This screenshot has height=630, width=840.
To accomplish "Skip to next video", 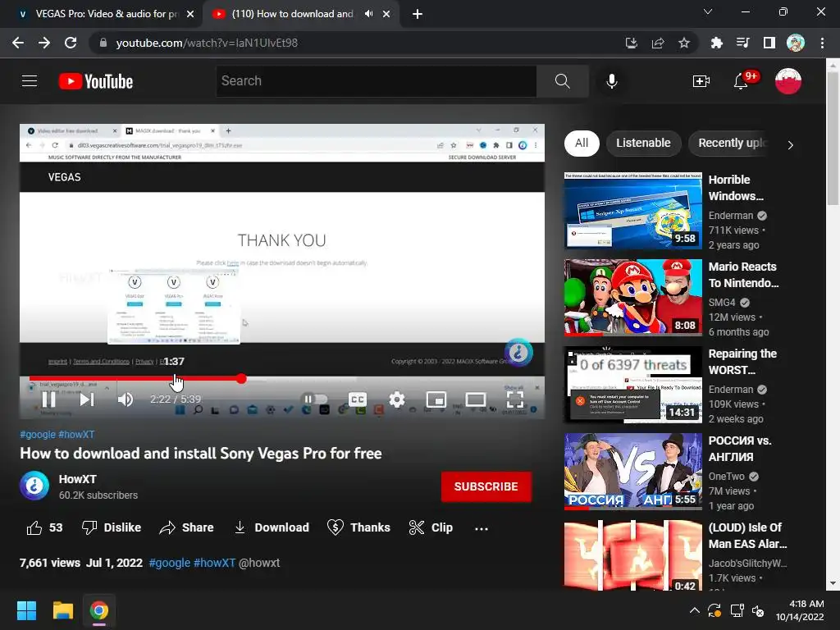I will coord(87,399).
